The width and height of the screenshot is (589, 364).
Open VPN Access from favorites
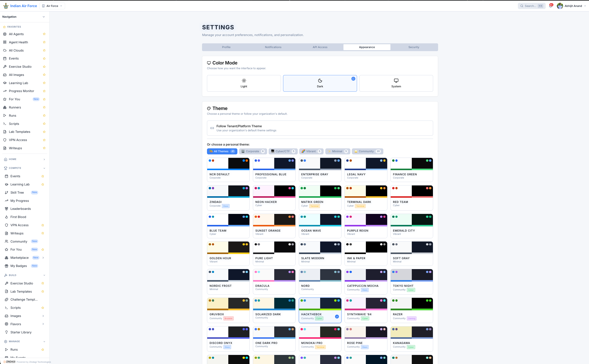18,140
